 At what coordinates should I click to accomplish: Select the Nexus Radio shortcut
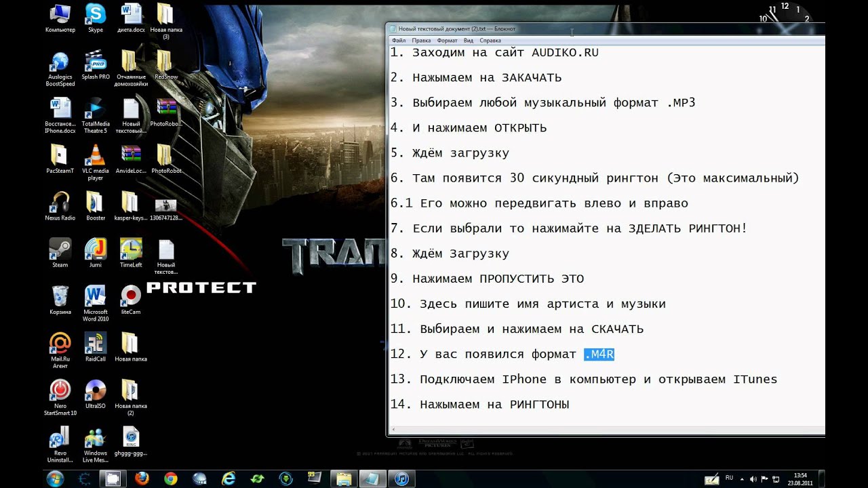pos(60,206)
